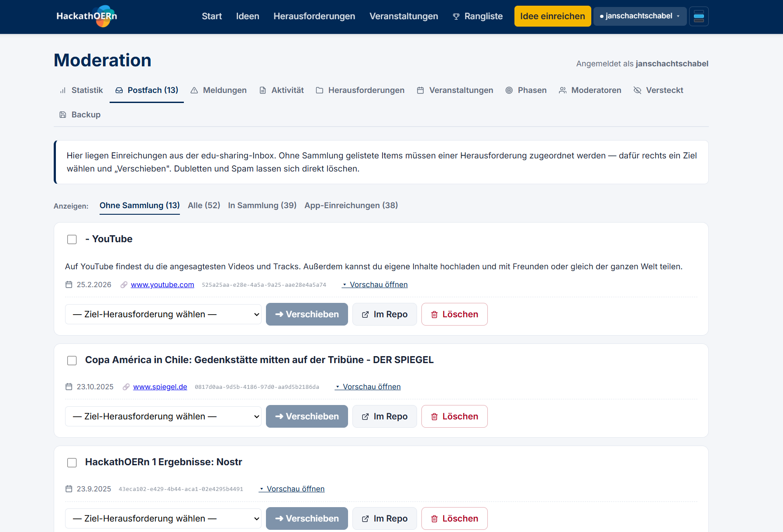Click Verschieben for the YouTube item
Viewport: 783px width, 532px height.
click(307, 314)
